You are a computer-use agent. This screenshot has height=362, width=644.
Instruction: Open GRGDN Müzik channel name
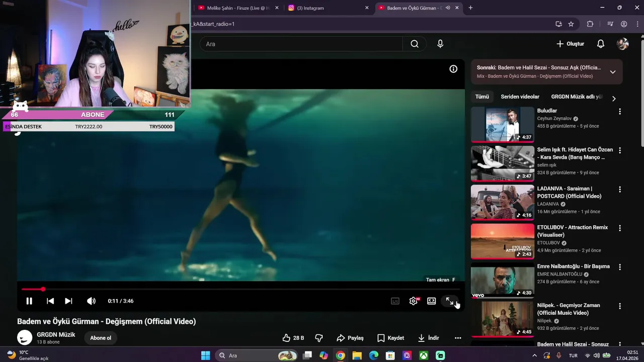point(56,335)
